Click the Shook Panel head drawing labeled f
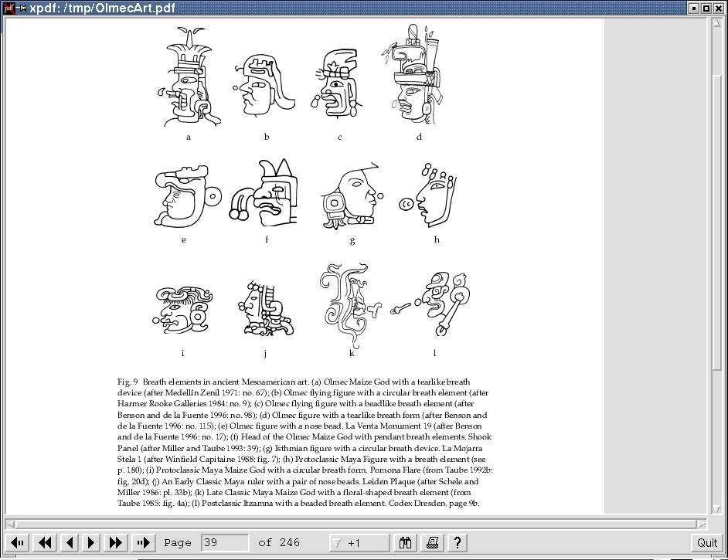Image resolution: width=728 pixels, height=560 pixels. point(264,193)
